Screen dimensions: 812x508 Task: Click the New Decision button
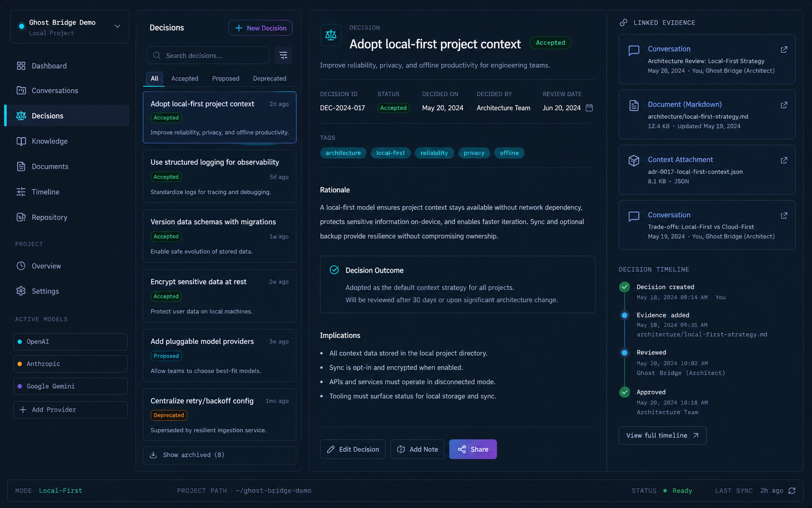coord(261,28)
